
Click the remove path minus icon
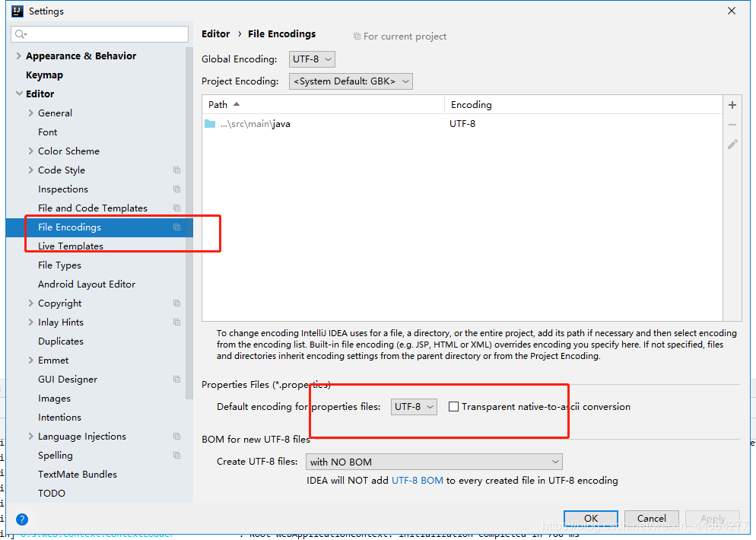point(732,125)
